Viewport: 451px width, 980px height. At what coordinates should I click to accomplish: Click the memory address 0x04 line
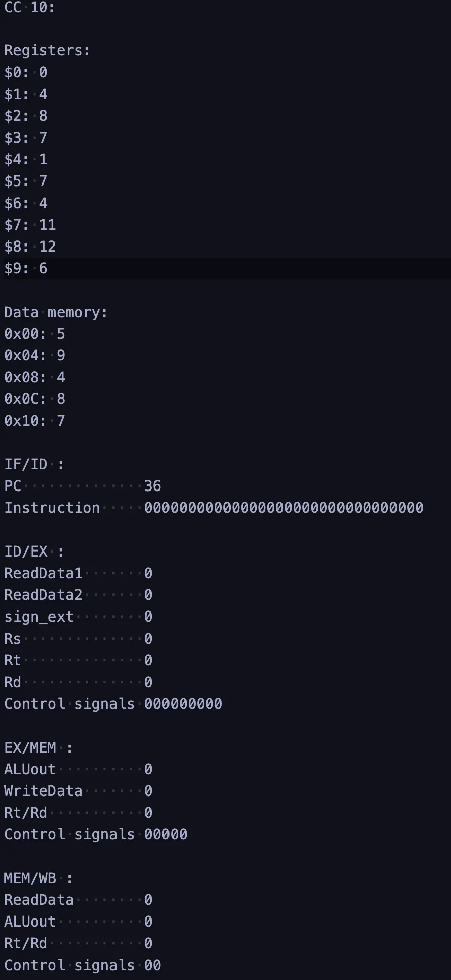[x=34, y=356]
